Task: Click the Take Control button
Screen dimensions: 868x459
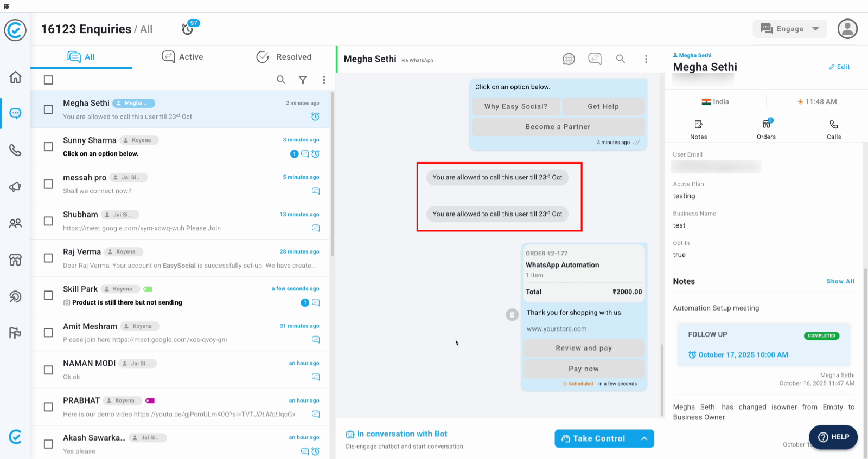Action: (594, 438)
